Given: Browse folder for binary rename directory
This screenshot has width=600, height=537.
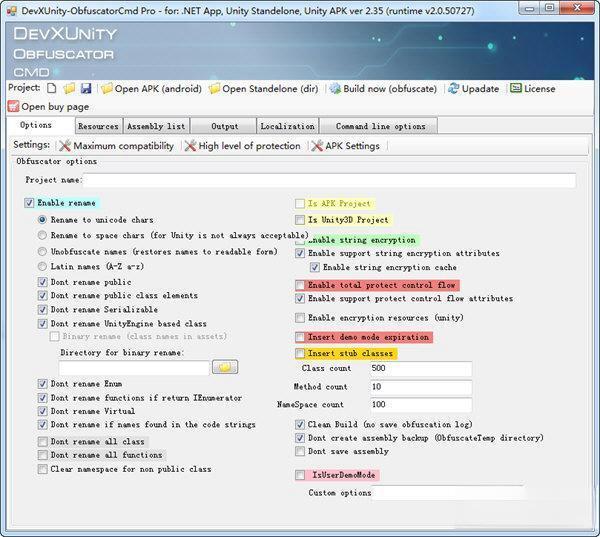Looking at the screenshot, I should [x=225, y=367].
